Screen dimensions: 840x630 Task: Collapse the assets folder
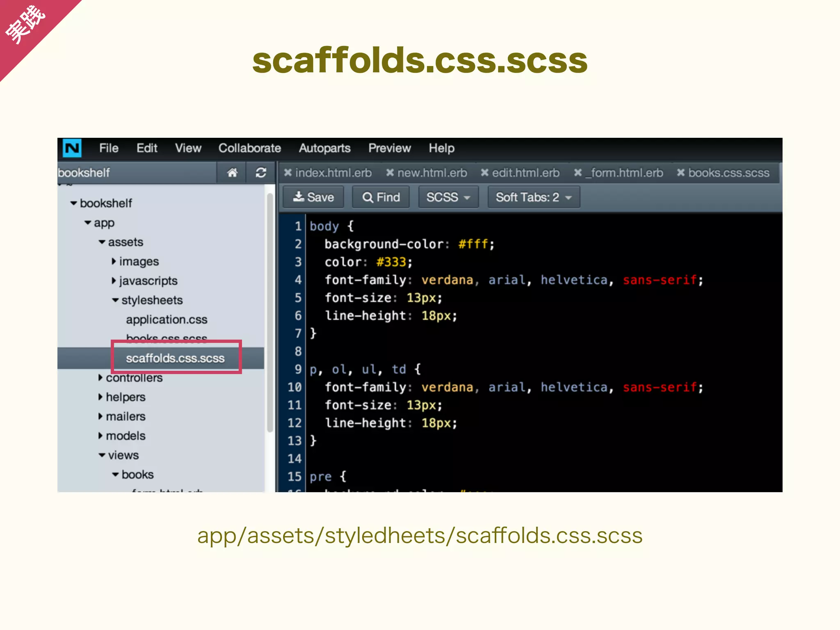point(102,242)
